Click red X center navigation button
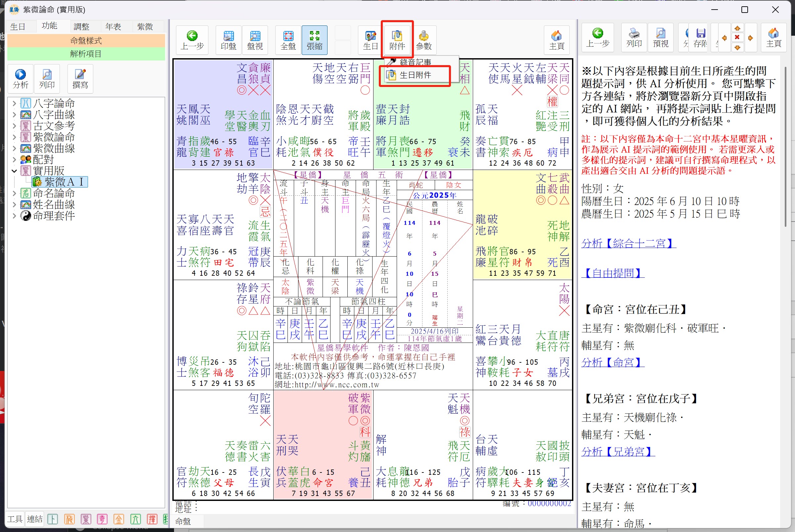The height and width of the screenshot is (532, 795). point(737,37)
